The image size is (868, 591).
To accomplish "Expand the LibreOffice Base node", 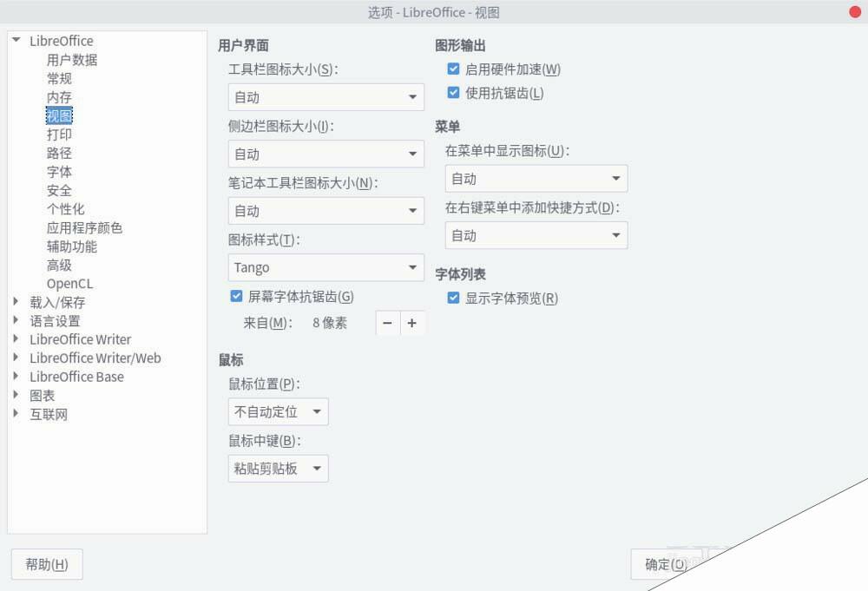I will pyautogui.click(x=16, y=377).
